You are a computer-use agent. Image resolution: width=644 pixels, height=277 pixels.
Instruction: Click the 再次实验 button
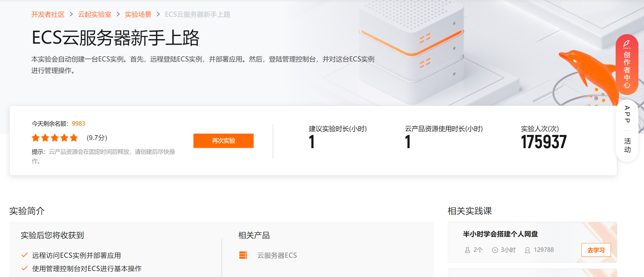pos(223,140)
